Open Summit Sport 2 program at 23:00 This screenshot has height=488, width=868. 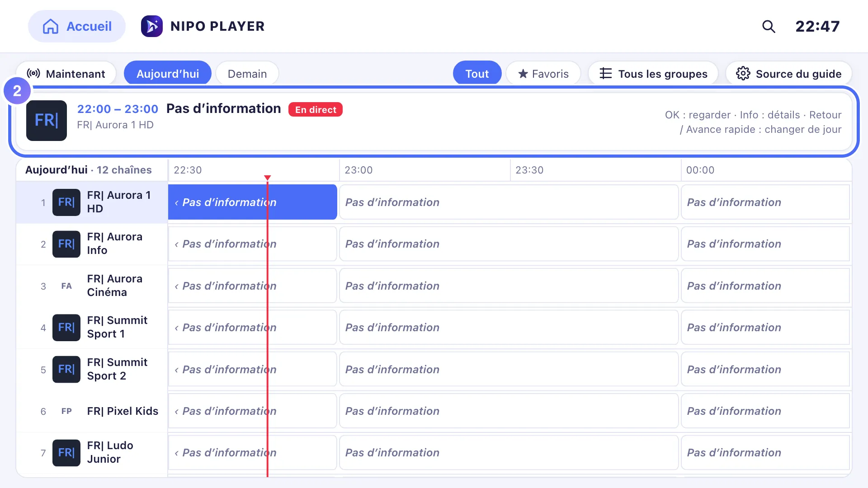coord(509,369)
